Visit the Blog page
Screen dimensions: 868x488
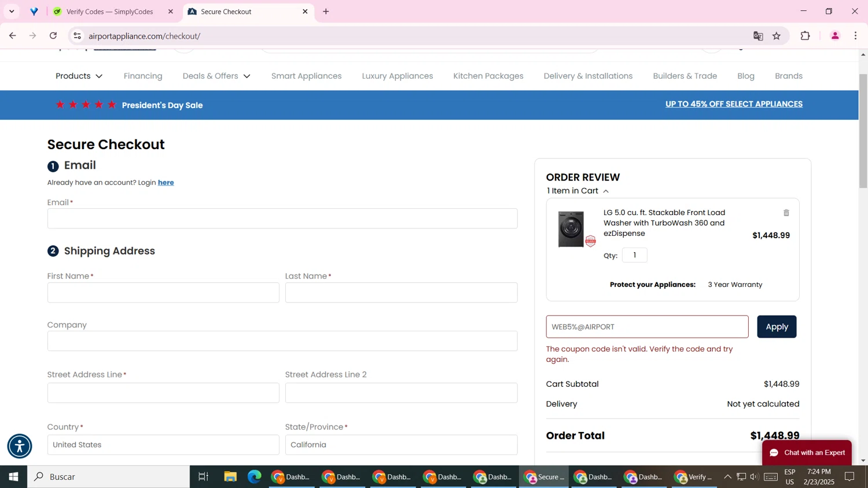[x=746, y=76]
